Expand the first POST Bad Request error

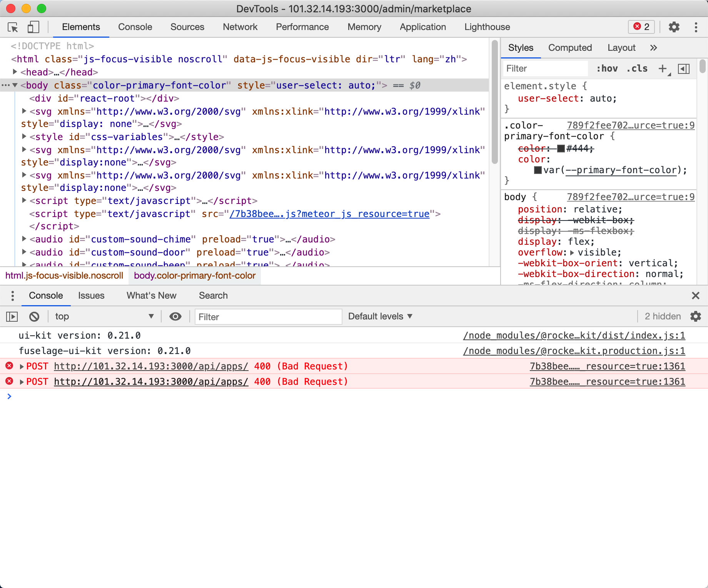[x=22, y=366]
